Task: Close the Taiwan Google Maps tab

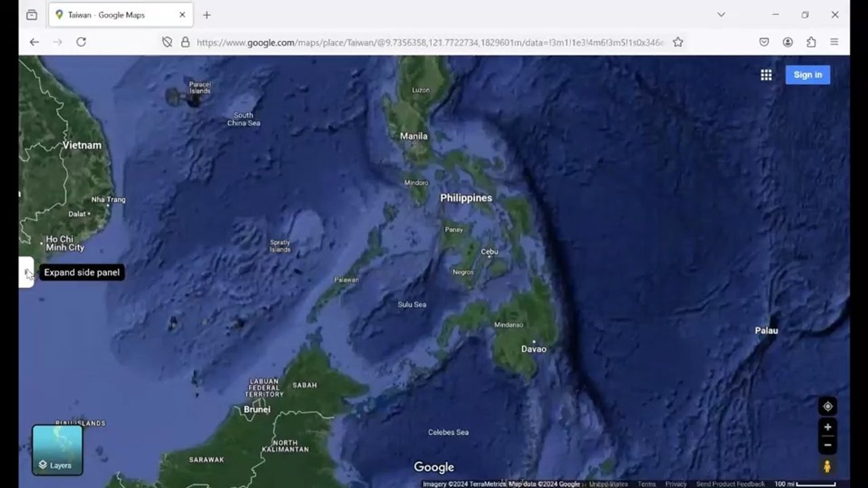Action: point(182,15)
